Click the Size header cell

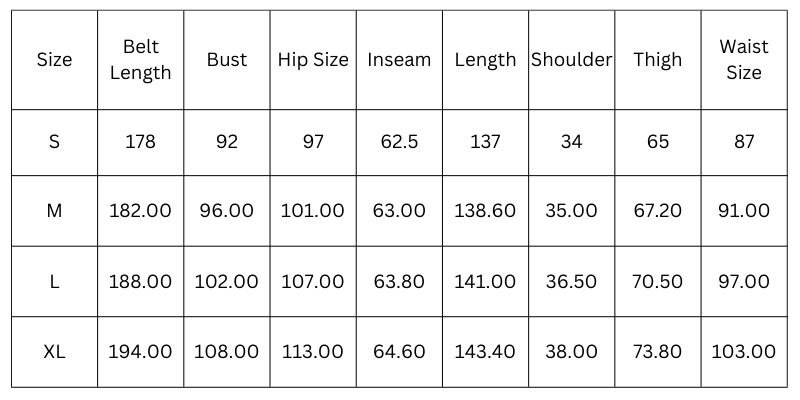(54, 60)
